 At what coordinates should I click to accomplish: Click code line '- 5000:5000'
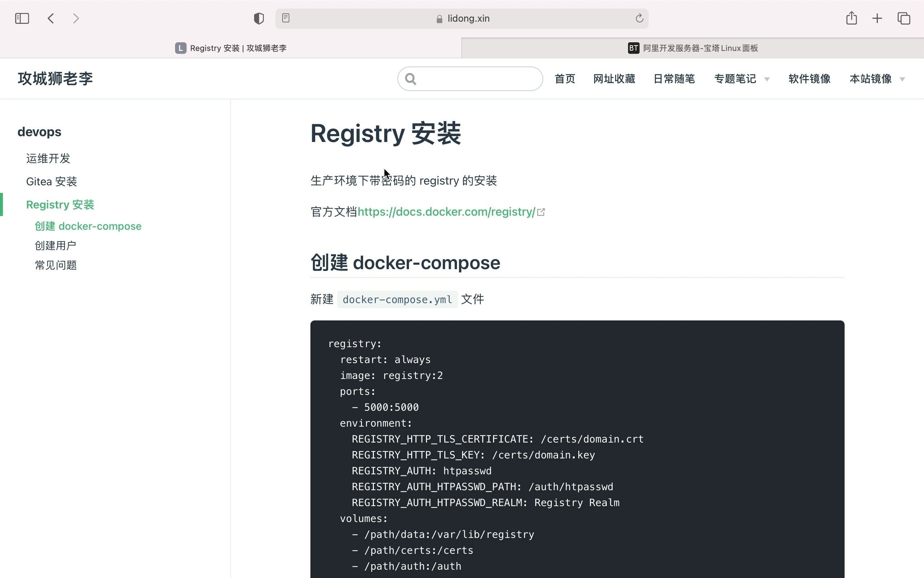pos(385,407)
